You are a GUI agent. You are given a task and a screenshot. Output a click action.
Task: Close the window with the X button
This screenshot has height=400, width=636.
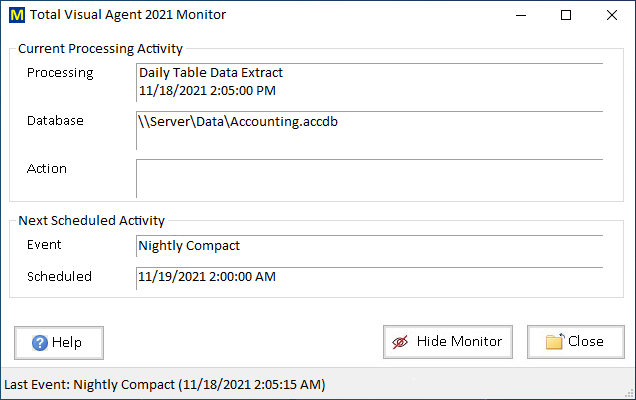click(x=612, y=15)
